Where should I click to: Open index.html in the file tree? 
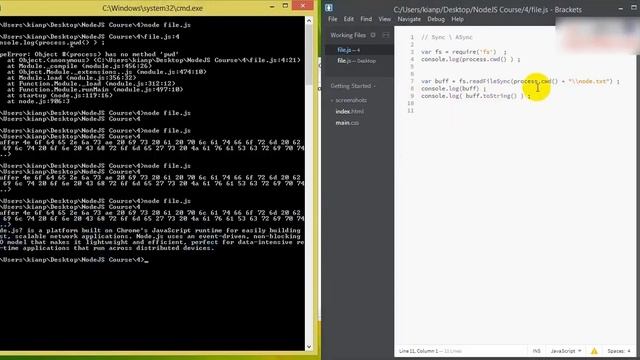tap(349, 111)
